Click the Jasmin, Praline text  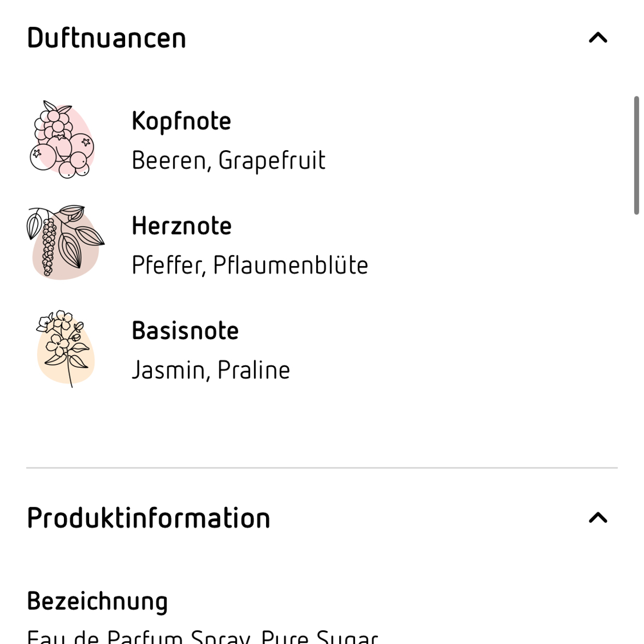[x=211, y=370]
